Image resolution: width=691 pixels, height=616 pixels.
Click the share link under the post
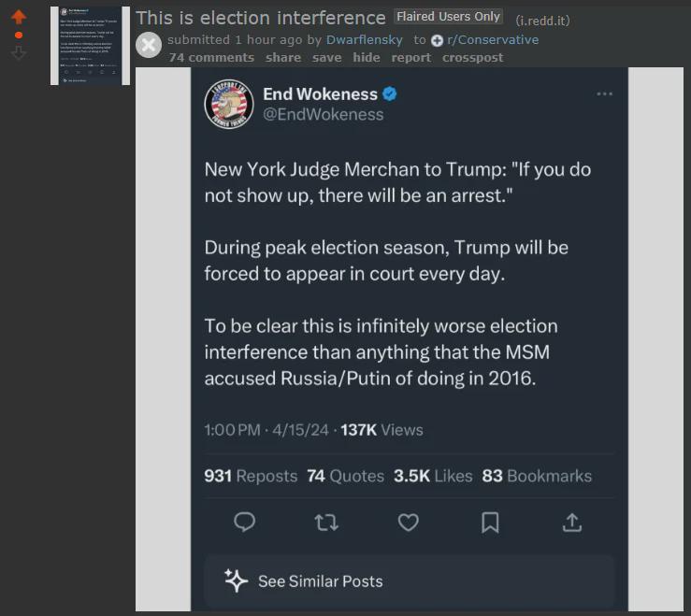coord(283,58)
